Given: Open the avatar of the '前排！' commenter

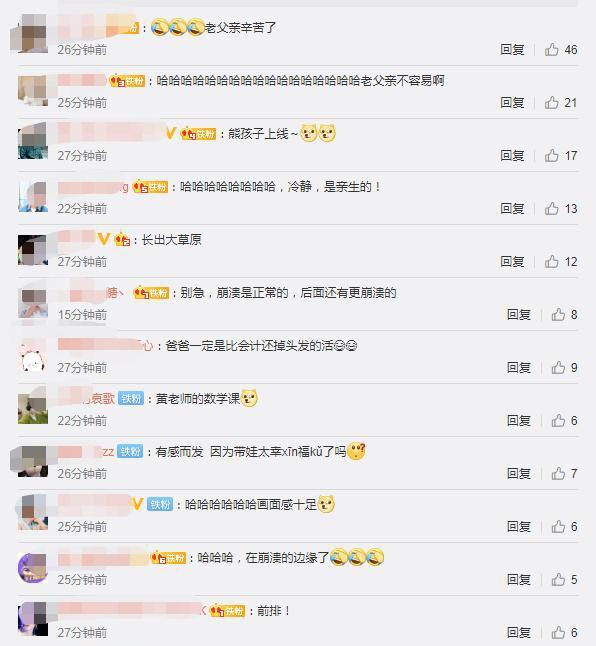Looking at the screenshot, I should click(33, 619).
